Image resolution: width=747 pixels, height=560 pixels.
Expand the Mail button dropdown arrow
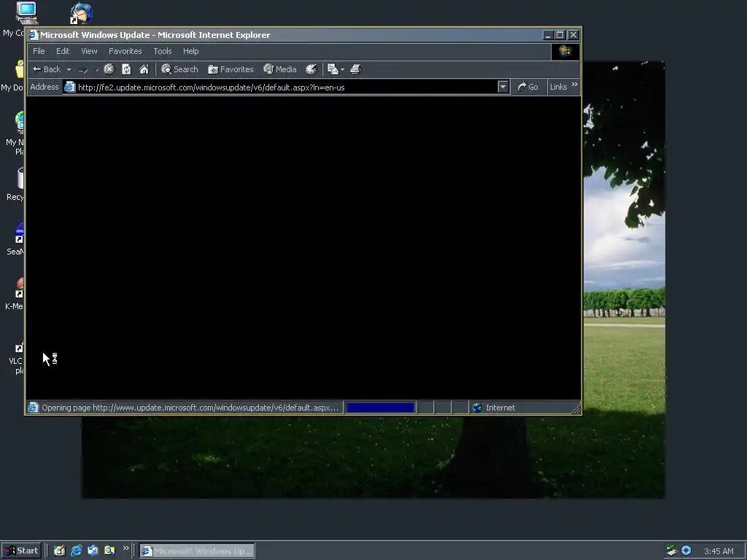click(x=343, y=69)
